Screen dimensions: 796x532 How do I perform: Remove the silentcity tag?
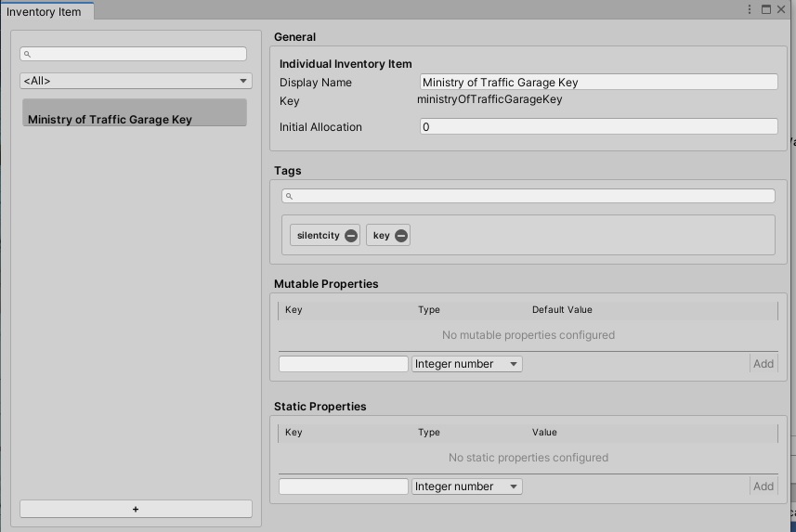pyautogui.click(x=351, y=236)
